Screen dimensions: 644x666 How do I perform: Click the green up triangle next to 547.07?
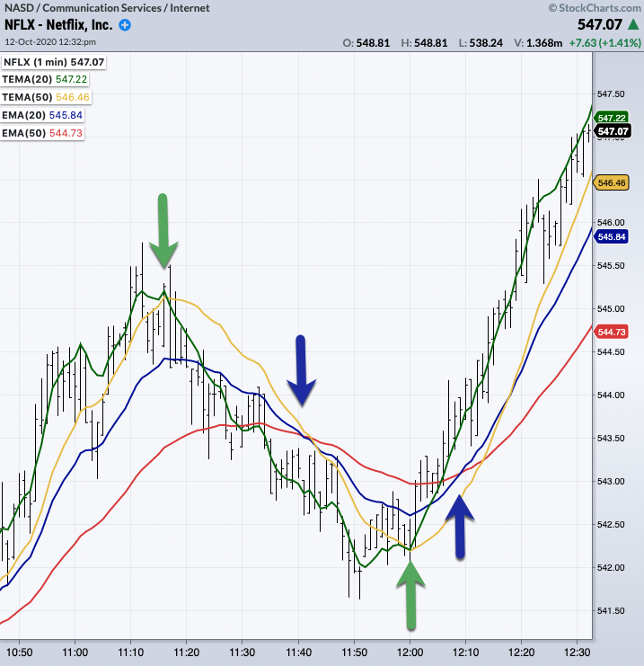click(x=633, y=24)
